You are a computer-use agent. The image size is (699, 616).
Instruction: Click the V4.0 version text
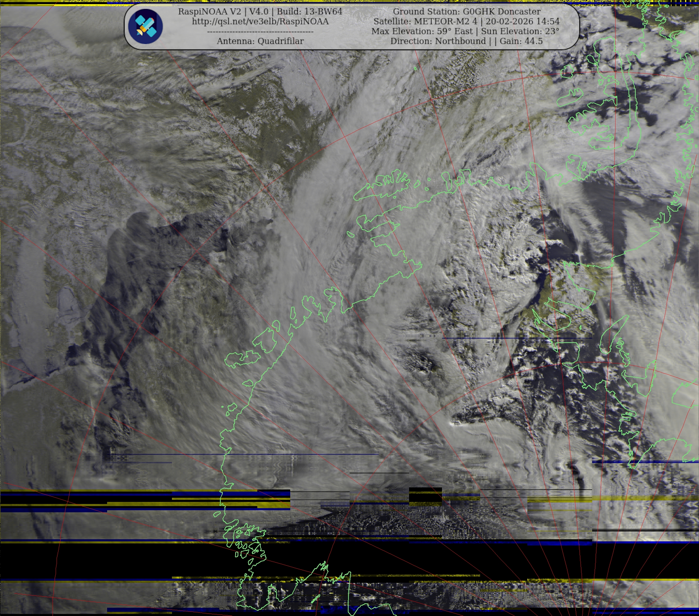tap(258, 12)
